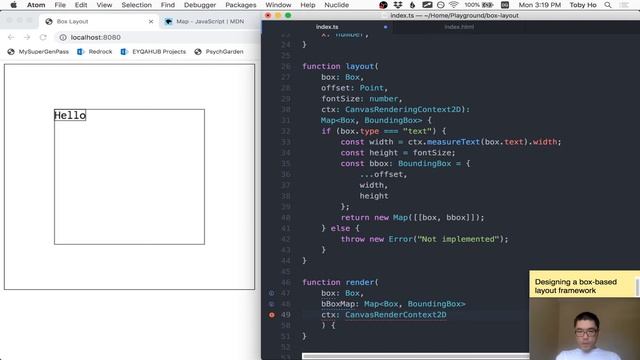
Task: Click 'throw' keyword on line 42
Action: [x=353, y=239]
